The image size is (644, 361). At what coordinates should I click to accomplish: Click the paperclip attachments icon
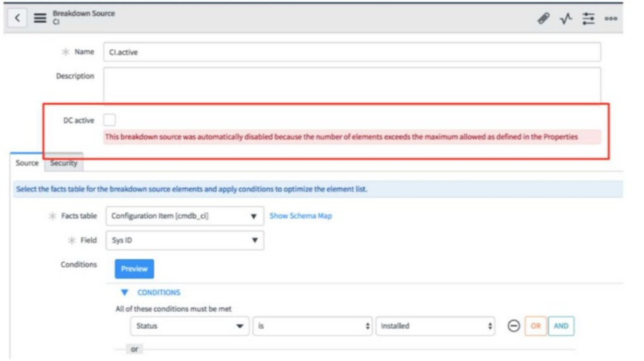[543, 19]
